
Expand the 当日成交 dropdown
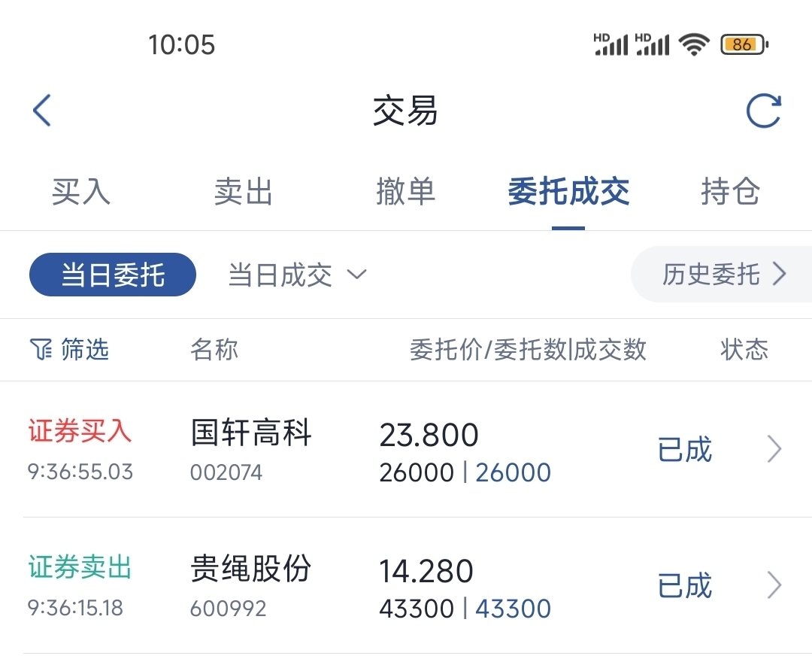coord(297,275)
